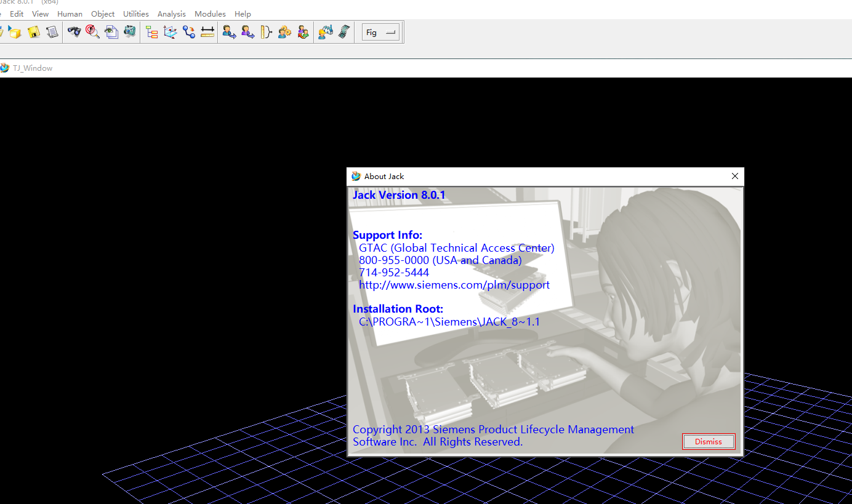Click the floppy disk save icon
852x504 pixels.
(x=34, y=32)
